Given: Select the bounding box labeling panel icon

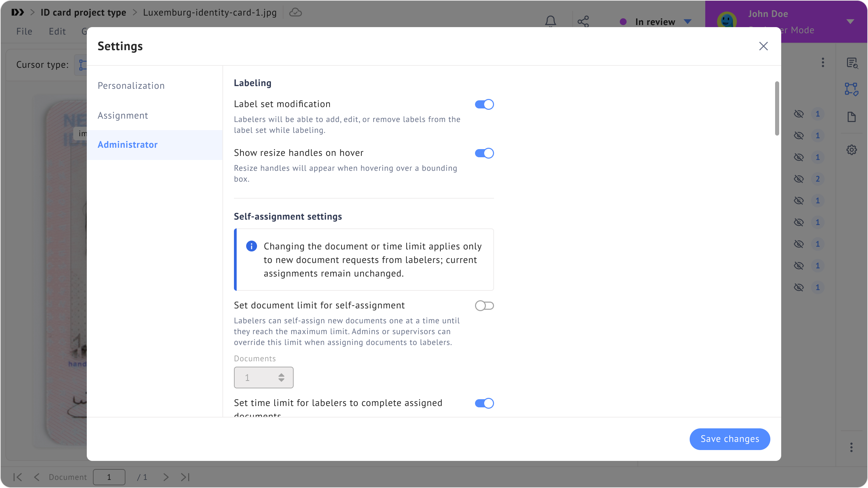Looking at the screenshot, I should [851, 89].
